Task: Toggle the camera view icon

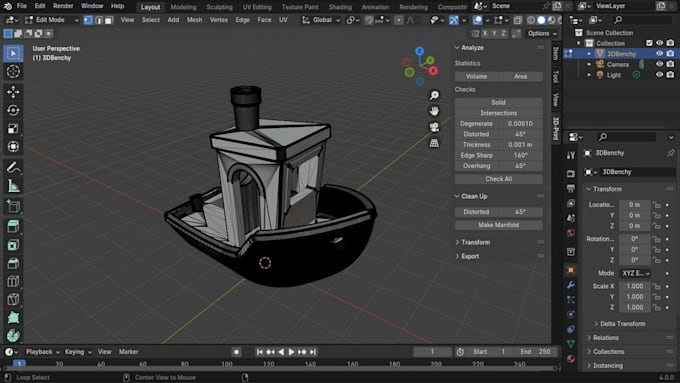Action: pyautogui.click(x=434, y=127)
